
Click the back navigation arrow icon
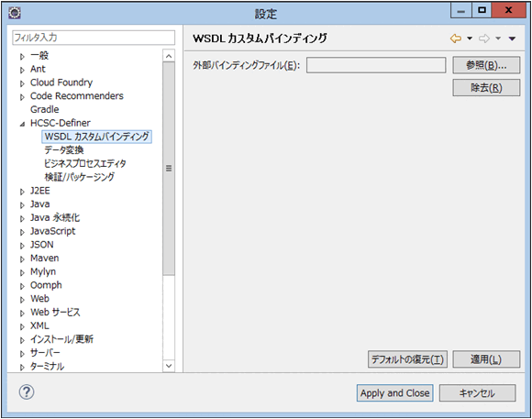[x=456, y=39]
